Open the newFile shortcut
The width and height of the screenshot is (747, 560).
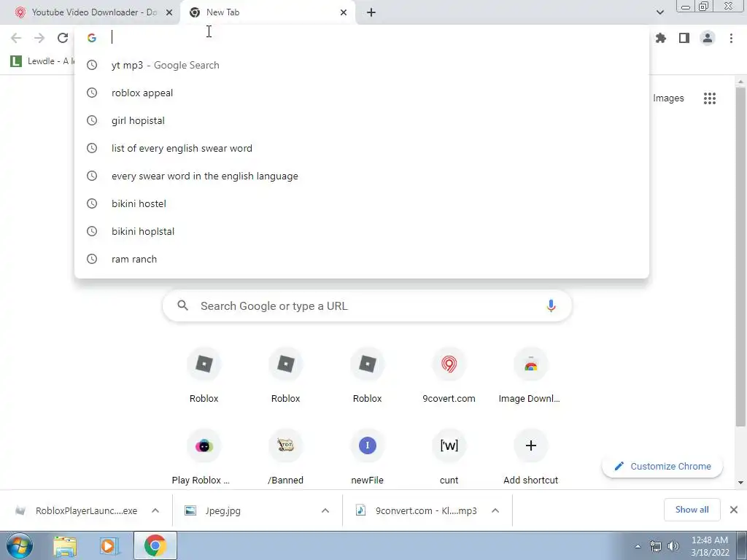pyautogui.click(x=368, y=459)
